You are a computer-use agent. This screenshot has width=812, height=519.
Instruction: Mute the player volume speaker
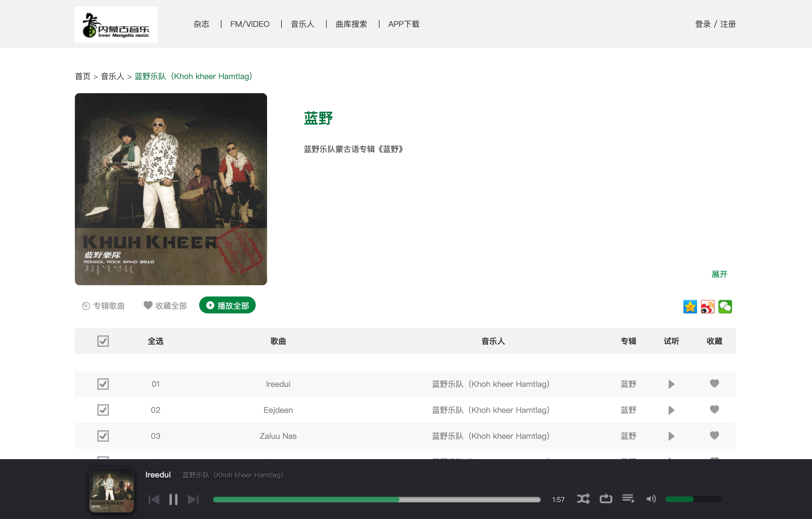click(x=651, y=499)
